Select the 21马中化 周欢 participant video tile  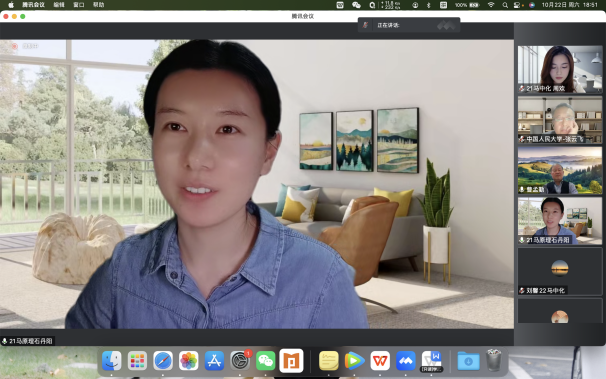click(560, 69)
